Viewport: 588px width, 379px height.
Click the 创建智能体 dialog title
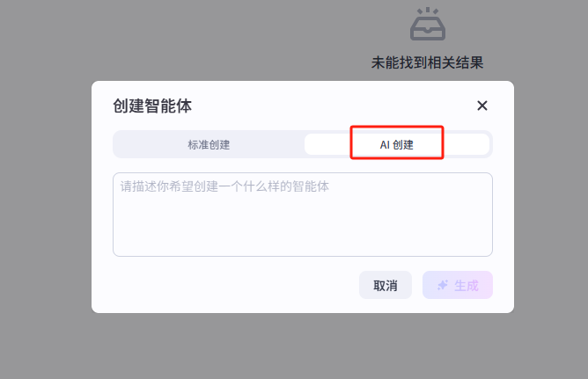[152, 106]
